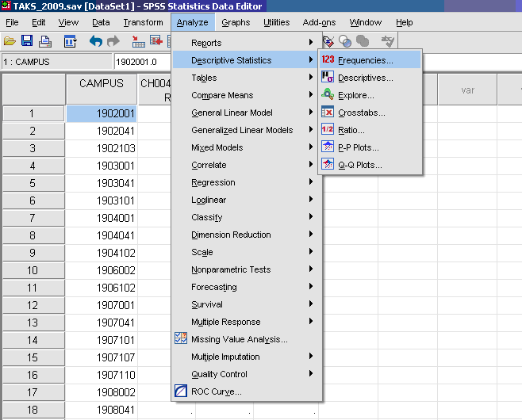The width and height of the screenshot is (522, 420).
Task: Open the View menu
Action: (x=68, y=22)
